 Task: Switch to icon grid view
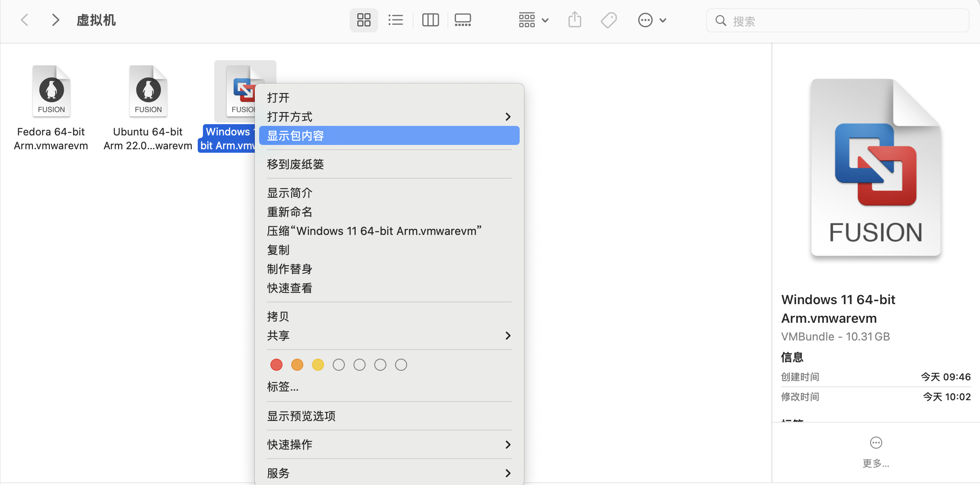tap(363, 20)
